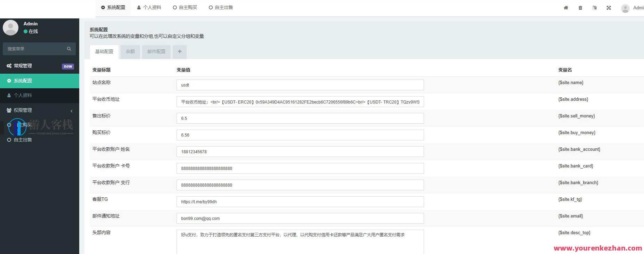Toggle fullscreen with the arrows icon
The width and height of the screenshot is (644, 254).
(x=609, y=8)
